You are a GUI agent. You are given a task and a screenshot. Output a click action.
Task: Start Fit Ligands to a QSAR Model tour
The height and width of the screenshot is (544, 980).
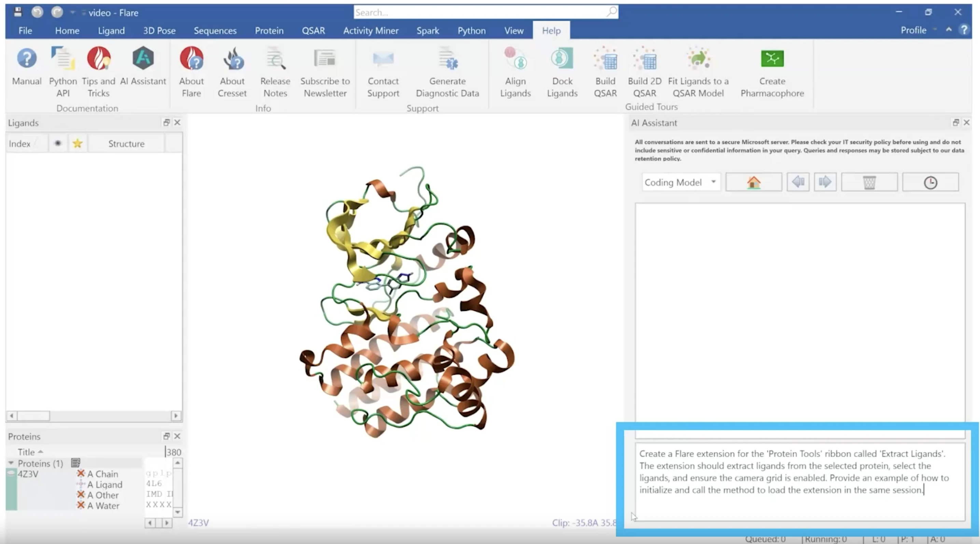click(698, 71)
